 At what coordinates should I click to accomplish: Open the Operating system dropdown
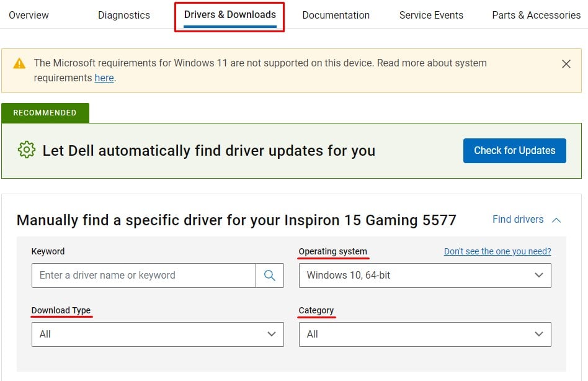[424, 276]
